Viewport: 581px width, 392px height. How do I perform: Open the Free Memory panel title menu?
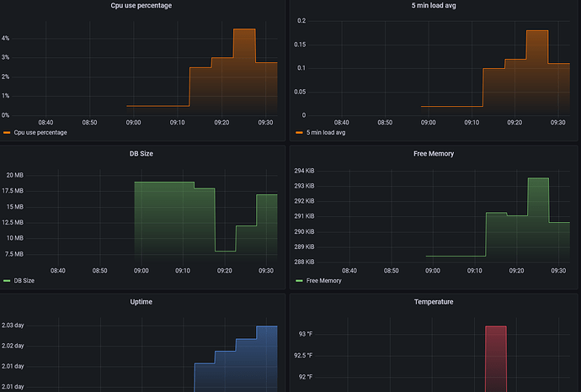[x=434, y=154]
